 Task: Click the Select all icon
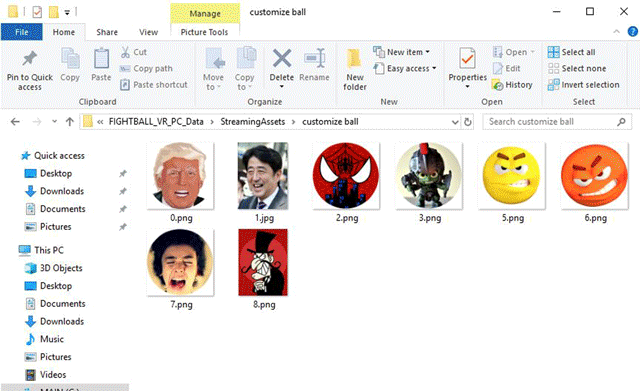[553, 52]
